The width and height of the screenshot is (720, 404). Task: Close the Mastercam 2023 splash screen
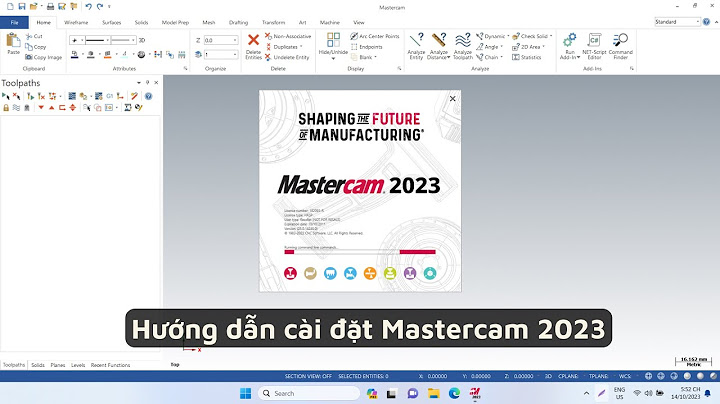pos(453,99)
